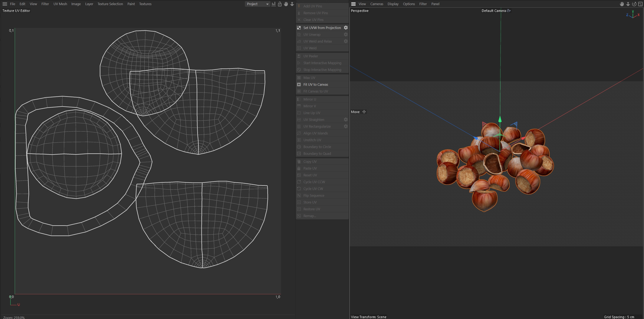The image size is (644, 319).
Task: Expand the UV editor hamburger menu
Action: pos(5,4)
